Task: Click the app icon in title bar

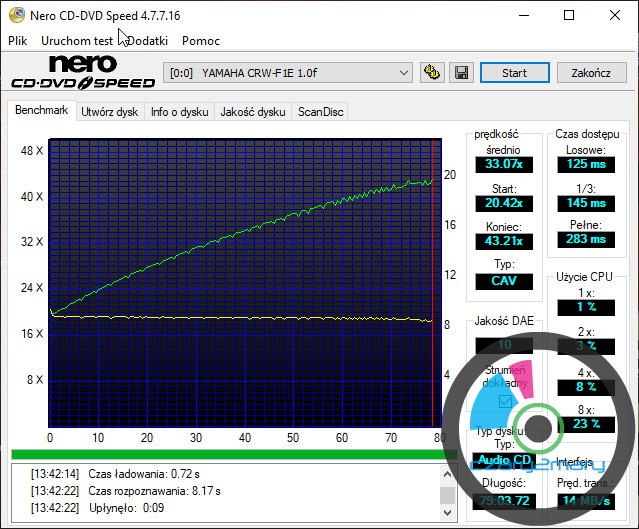Action: 16,15
